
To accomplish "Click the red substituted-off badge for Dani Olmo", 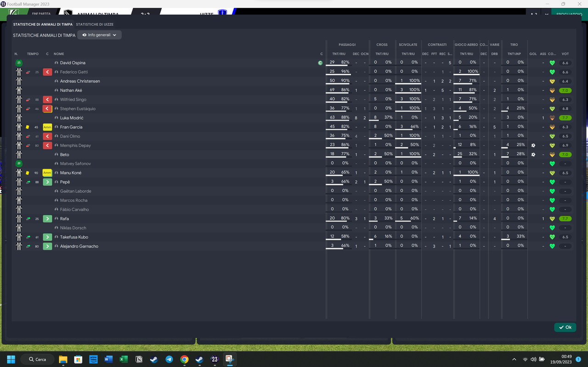I will point(47,136).
